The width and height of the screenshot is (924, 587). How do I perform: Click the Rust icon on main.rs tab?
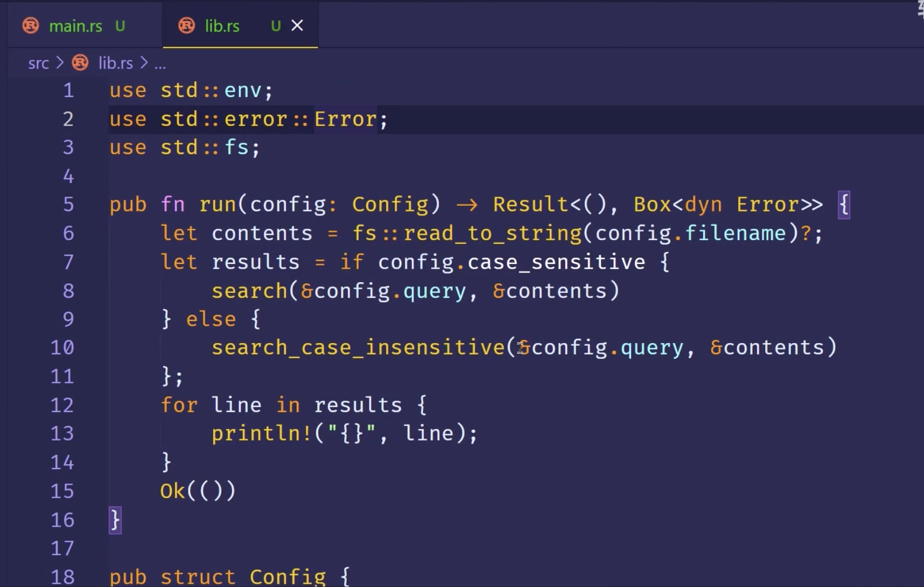[x=31, y=26]
